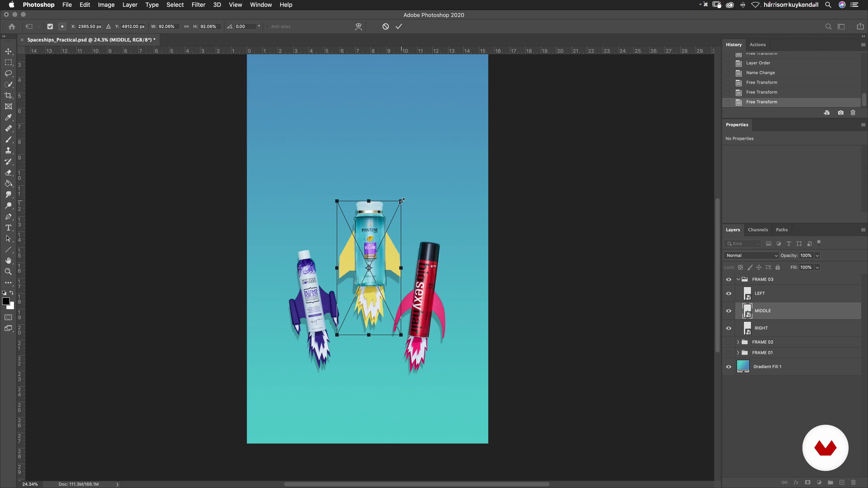Select the Lasso tool
The width and height of the screenshot is (868, 488).
click(8, 74)
